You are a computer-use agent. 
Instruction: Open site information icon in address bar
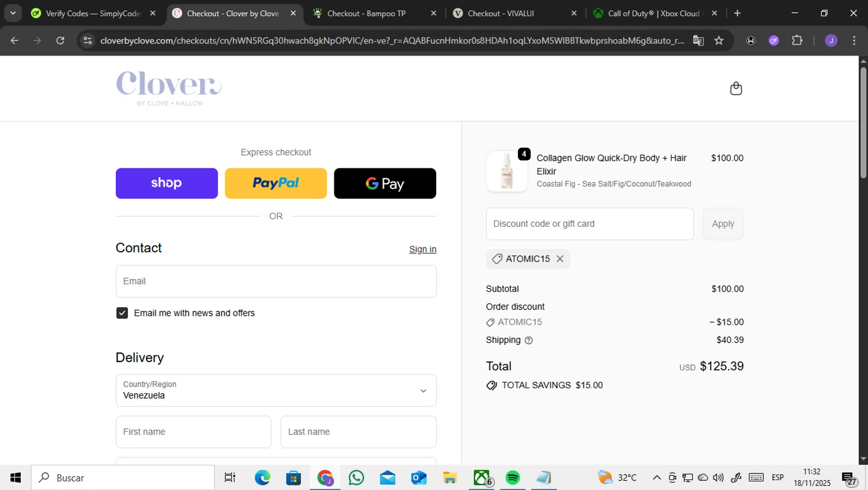point(87,40)
